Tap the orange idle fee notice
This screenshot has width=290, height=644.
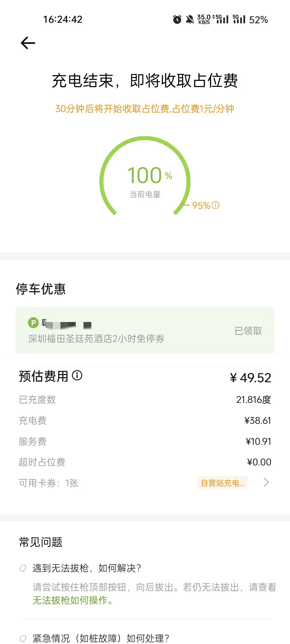[x=145, y=109]
